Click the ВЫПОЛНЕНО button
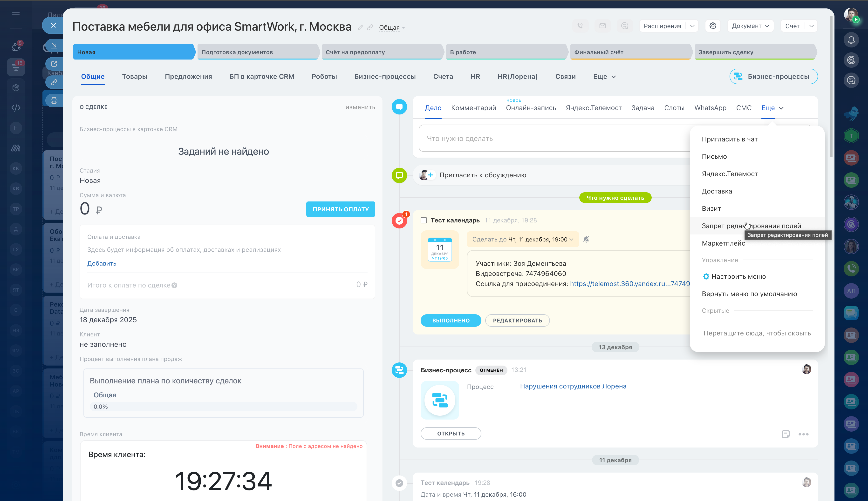The width and height of the screenshot is (868, 501). 451,320
